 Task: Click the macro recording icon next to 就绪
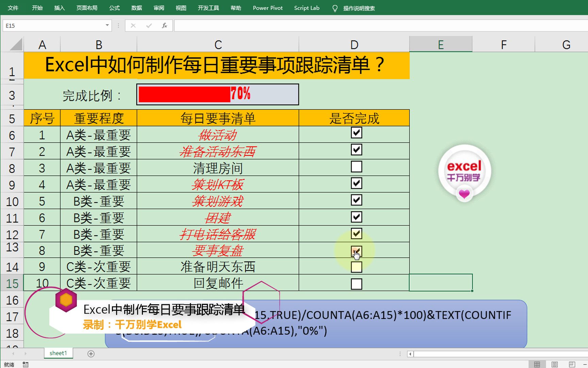click(x=25, y=364)
